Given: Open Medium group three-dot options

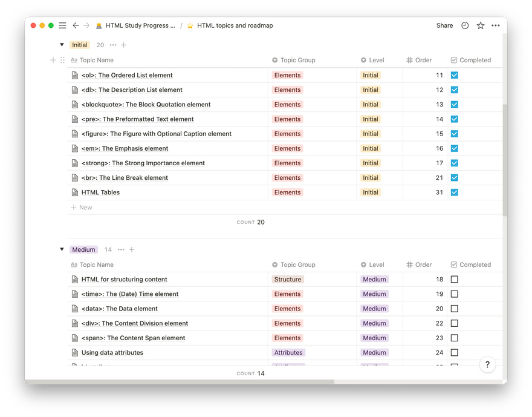Looking at the screenshot, I should [x=121, y=249].
